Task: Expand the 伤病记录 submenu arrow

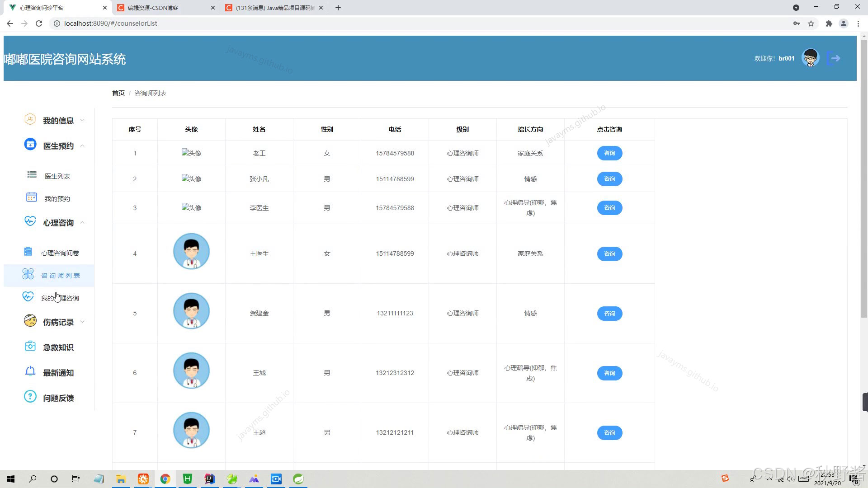Action: click(x=82, y=322)
